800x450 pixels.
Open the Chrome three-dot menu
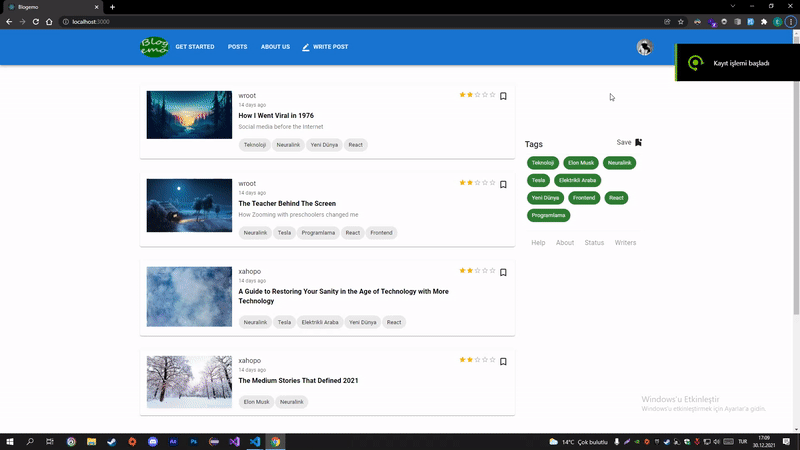click(791, 21)
